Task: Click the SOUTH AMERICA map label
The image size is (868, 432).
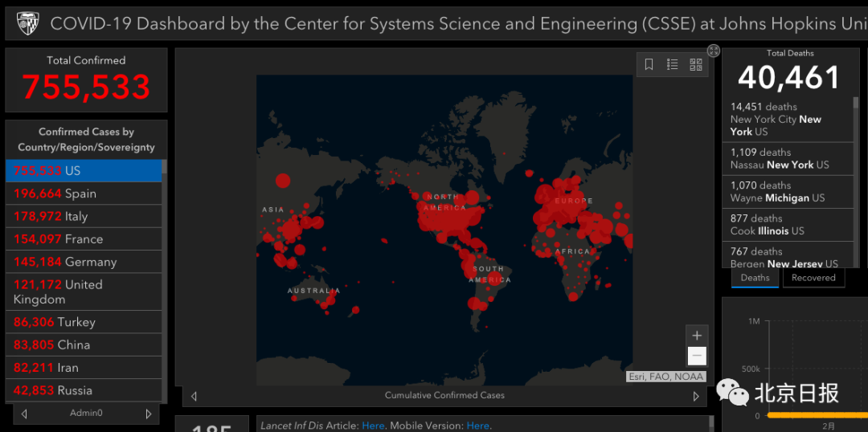Action: tap(489, 275)
